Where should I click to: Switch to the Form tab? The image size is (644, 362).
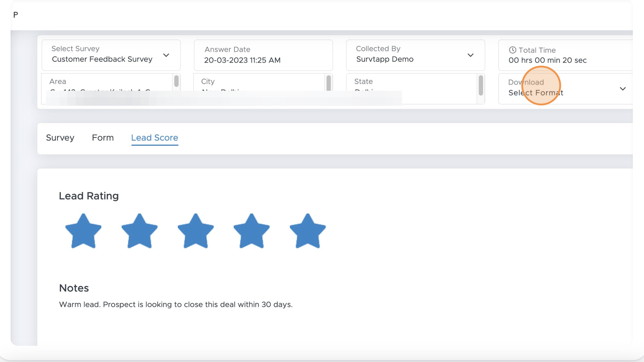tap(103, 138)
